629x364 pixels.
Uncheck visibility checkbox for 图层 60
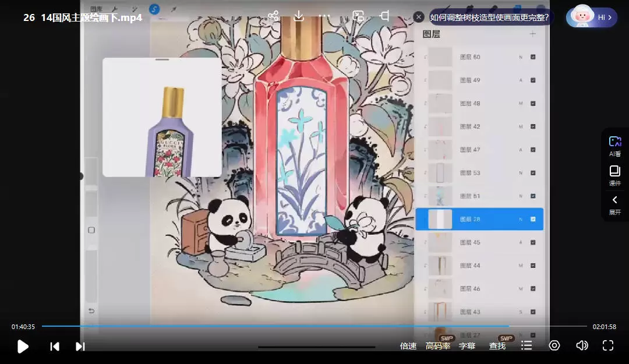click(x=533, y=57)
